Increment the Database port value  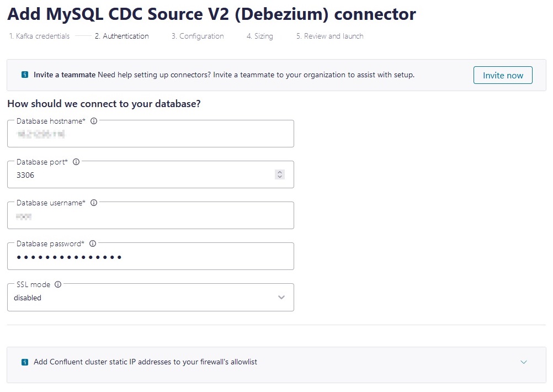279,171
